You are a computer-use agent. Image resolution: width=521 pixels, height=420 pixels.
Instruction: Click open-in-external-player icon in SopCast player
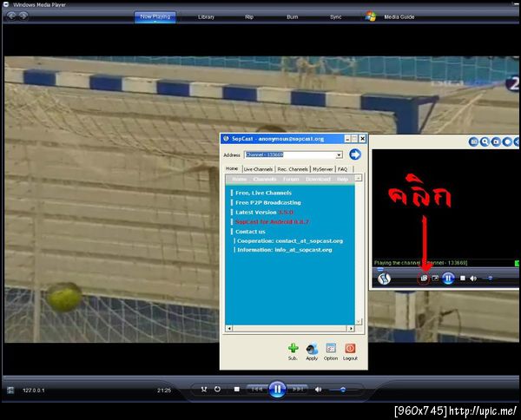click(424, 279)
